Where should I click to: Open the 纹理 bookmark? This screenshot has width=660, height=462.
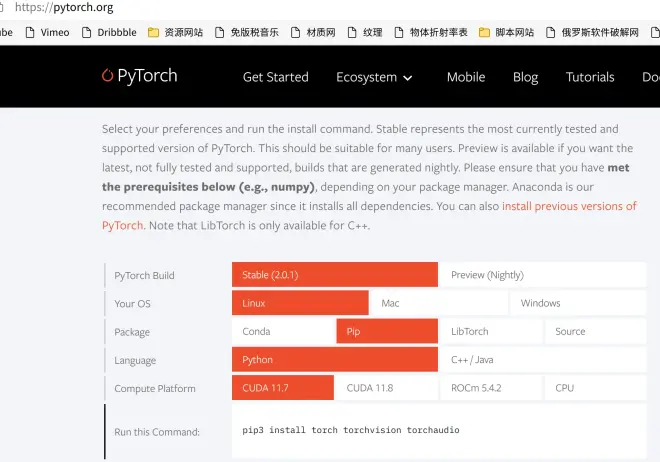coord(365,32)
